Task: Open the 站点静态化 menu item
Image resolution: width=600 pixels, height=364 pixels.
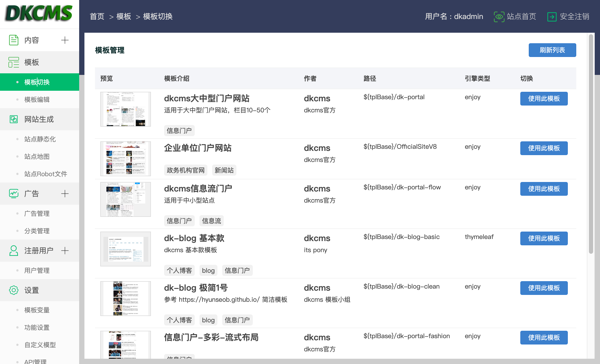Action: [40, 139]
